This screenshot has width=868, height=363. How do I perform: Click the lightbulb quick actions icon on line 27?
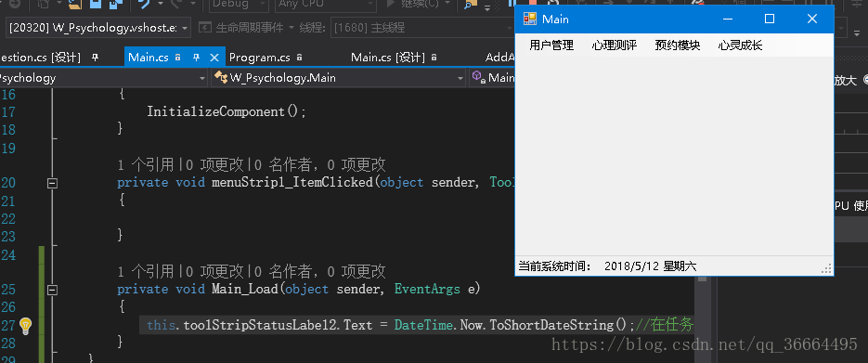click(x=25, y=326)
